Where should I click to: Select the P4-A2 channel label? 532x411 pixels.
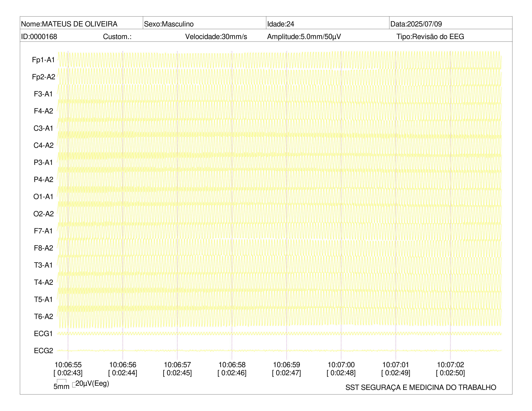[43, 179]
